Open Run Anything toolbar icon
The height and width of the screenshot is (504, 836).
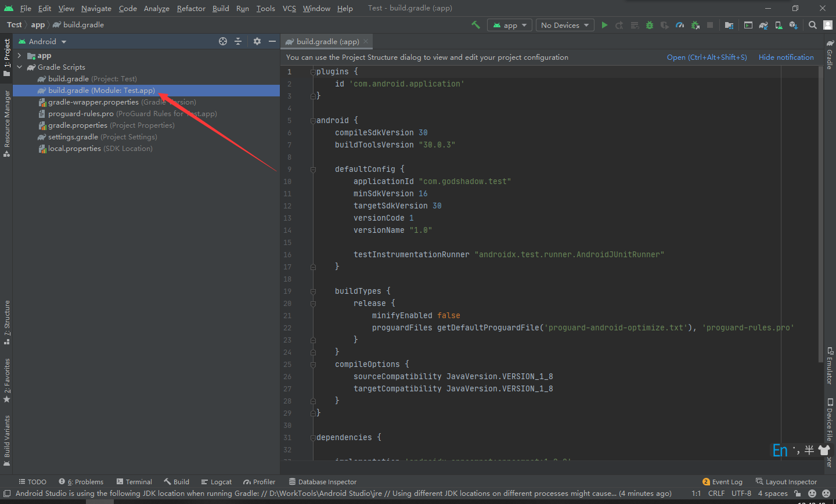(x=748, y=25)
